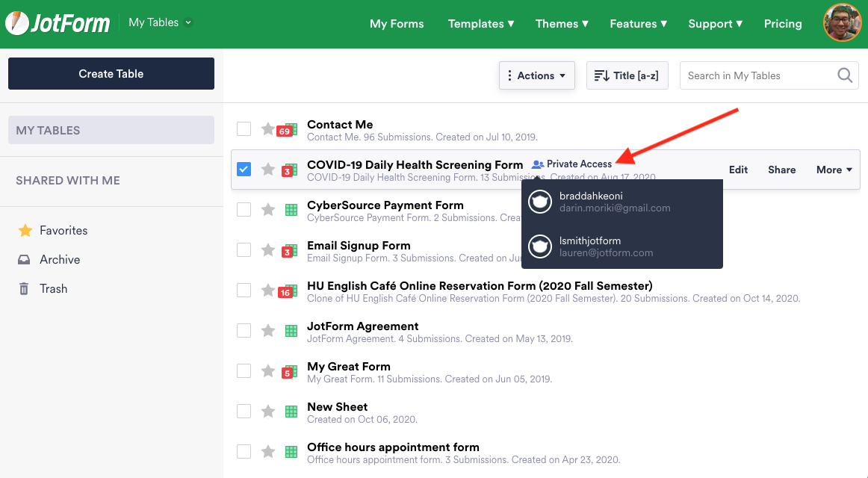This screenshot has height=478, width=868.
Task: Expand the Themes menu
Action: click(561, 24)
